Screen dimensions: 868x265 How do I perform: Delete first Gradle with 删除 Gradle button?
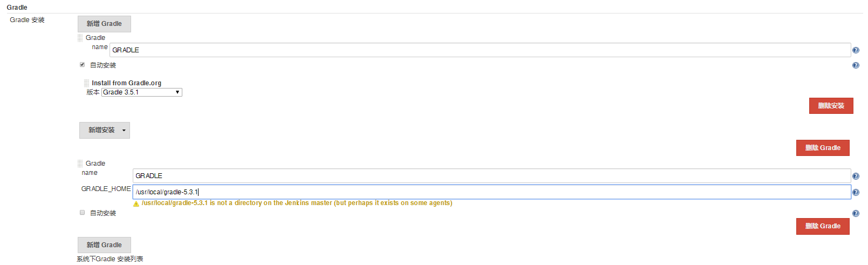coord(823,148)
